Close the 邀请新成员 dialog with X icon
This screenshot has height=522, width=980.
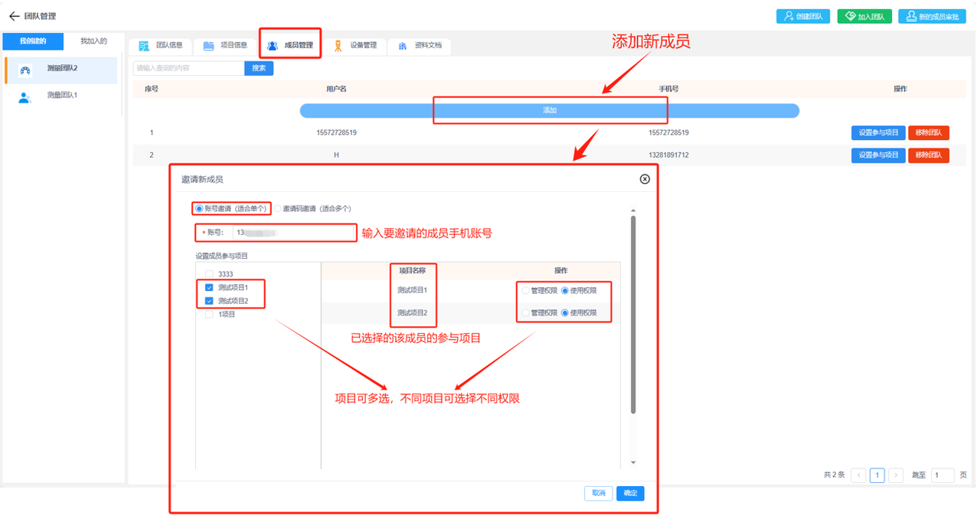(645, 179)
